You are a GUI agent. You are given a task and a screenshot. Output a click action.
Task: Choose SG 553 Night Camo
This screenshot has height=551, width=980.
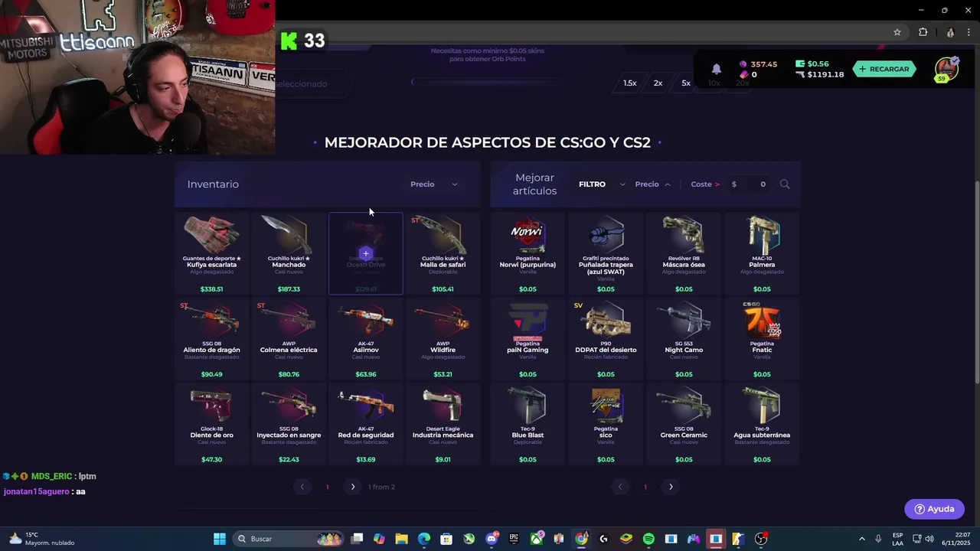tap(684, 338)
